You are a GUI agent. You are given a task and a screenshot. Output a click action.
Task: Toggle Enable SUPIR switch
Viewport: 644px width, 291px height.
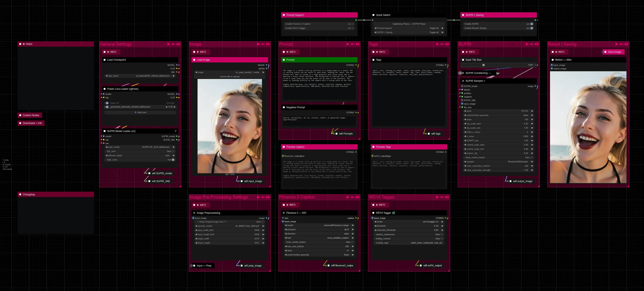pos(532,24)
